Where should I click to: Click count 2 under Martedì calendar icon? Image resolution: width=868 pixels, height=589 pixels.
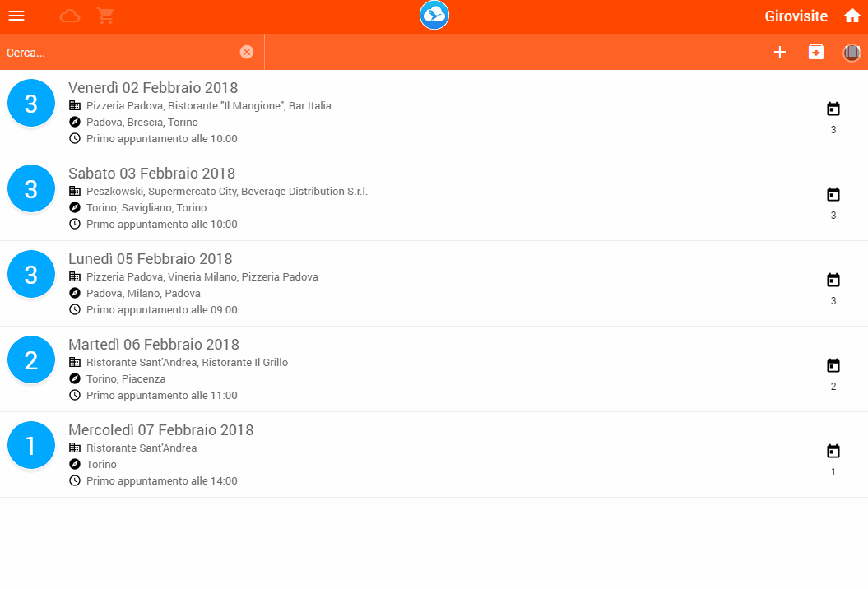click(833, 387)
